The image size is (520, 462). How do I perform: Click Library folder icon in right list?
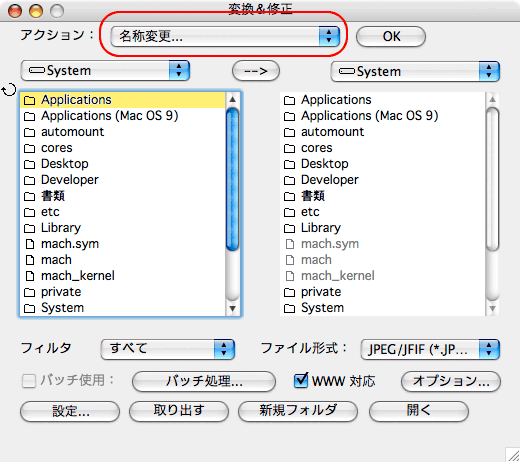pyautogui.click(x=289, y=228)
